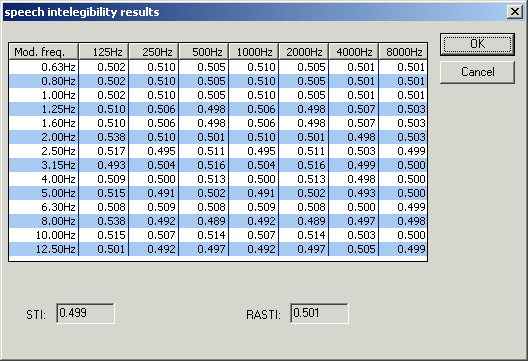The width and height of the screenshot is (528, 361).
Task: Click the 4000Hz column header
Action: click(x=353, y=52)
